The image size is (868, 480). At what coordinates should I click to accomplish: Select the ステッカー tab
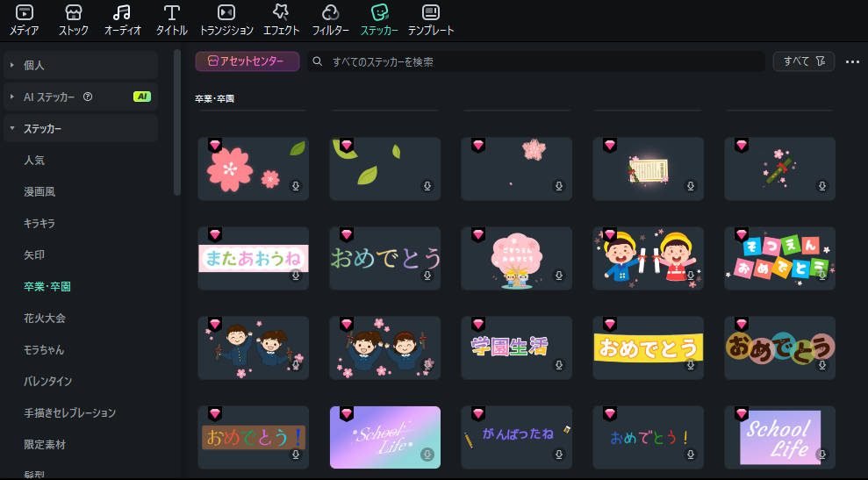click(379, 20)
